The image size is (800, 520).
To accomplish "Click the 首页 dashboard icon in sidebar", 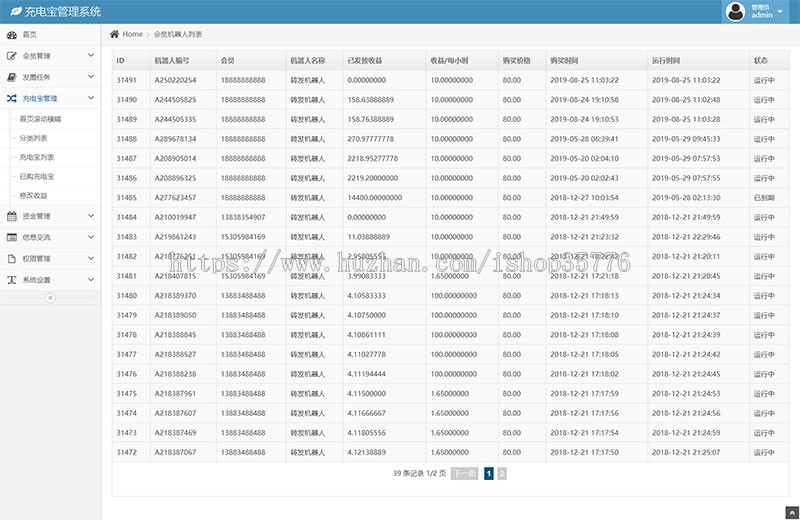I will 11,35.
